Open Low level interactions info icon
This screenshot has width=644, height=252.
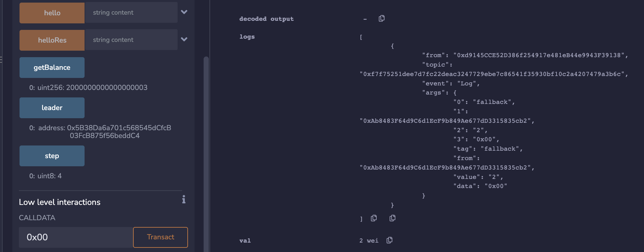(x=184, y=199)
